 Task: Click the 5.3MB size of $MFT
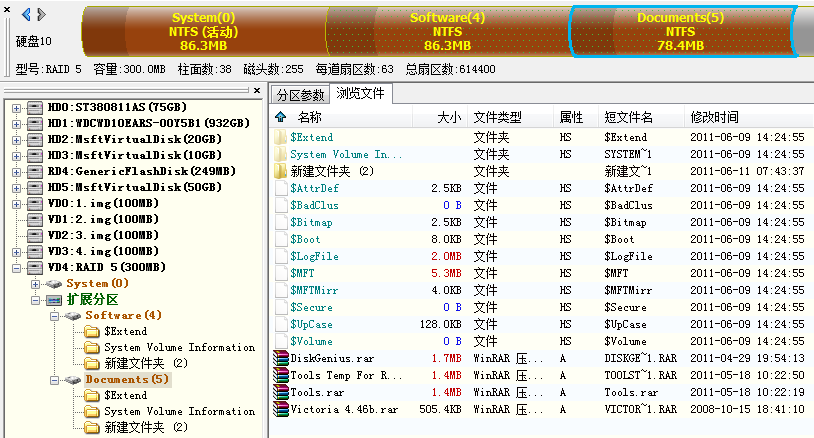click(446, 273)
